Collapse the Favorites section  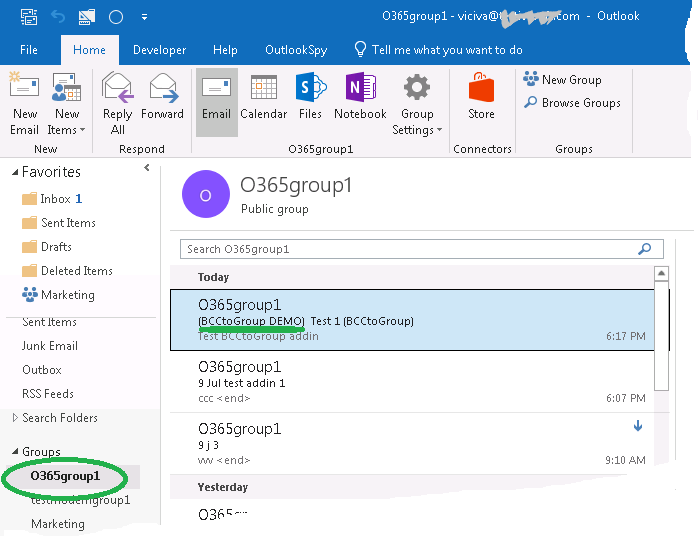(15, 172)
